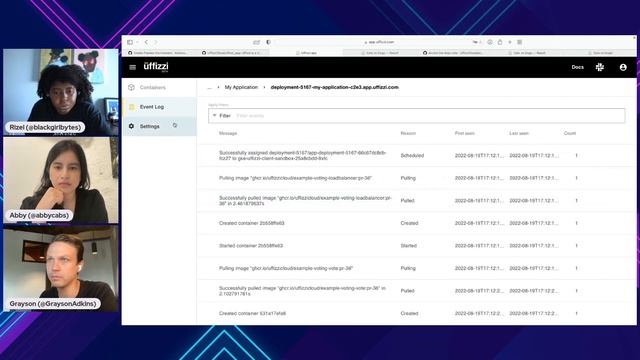Click the privacy shield icon in Safari toolbar
This screenshot has height=360, width=640.
click(268, 42)
